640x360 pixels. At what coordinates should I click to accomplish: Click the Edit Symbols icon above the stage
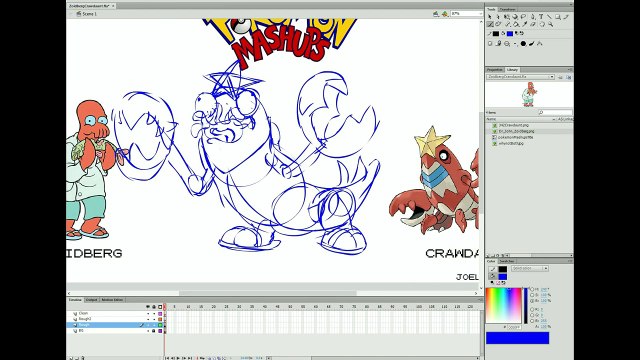pyautogui.click(x=445, y=13)
